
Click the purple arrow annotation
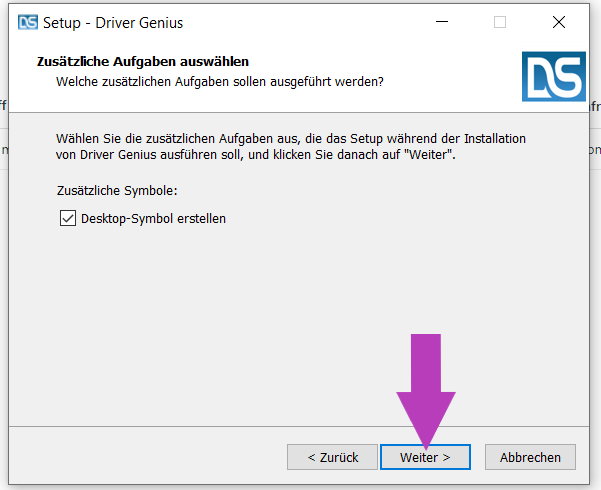[x=426, y=390]
